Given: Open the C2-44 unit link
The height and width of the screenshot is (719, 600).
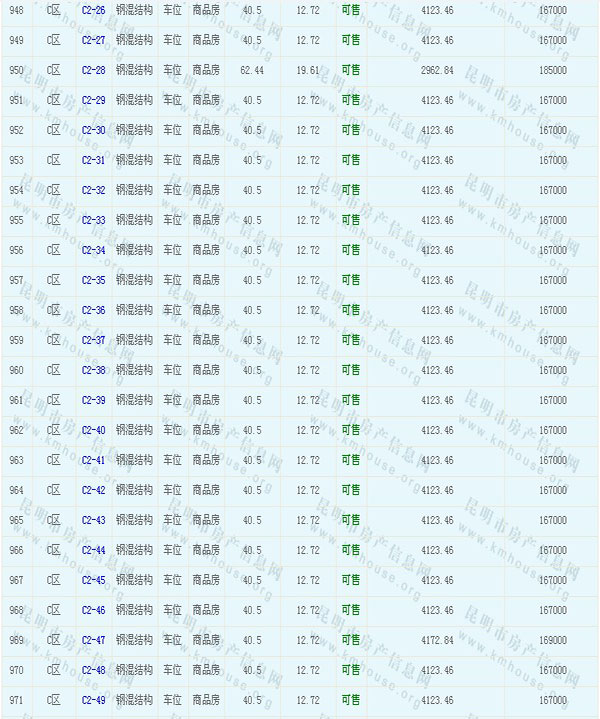Looking at the screenshot, I should (93, 550).
